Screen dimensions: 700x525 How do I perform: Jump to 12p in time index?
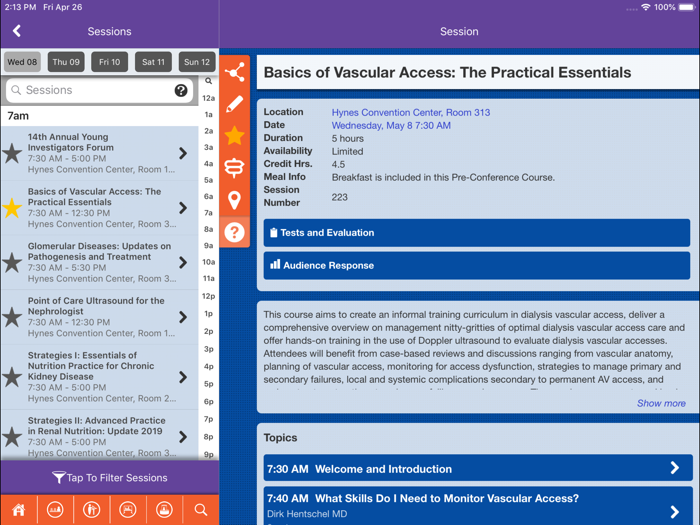(208, 296)
